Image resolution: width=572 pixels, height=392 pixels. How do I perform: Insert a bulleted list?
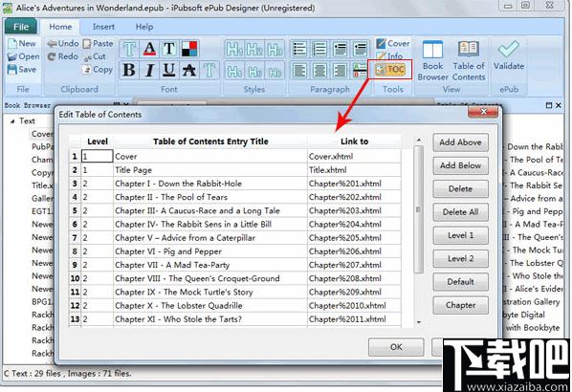click(x=299, y=49)
